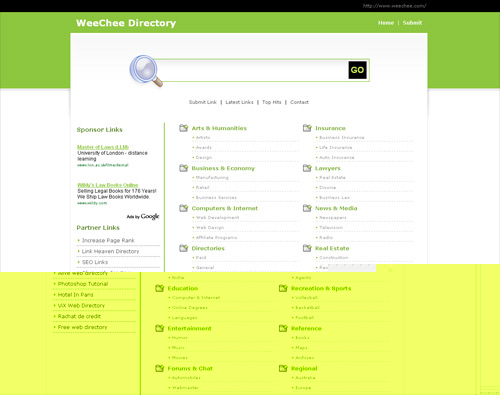Click the Lawyers folder icon
The width and height of the screenshot is (500, 395).
[x=307, y=168]
